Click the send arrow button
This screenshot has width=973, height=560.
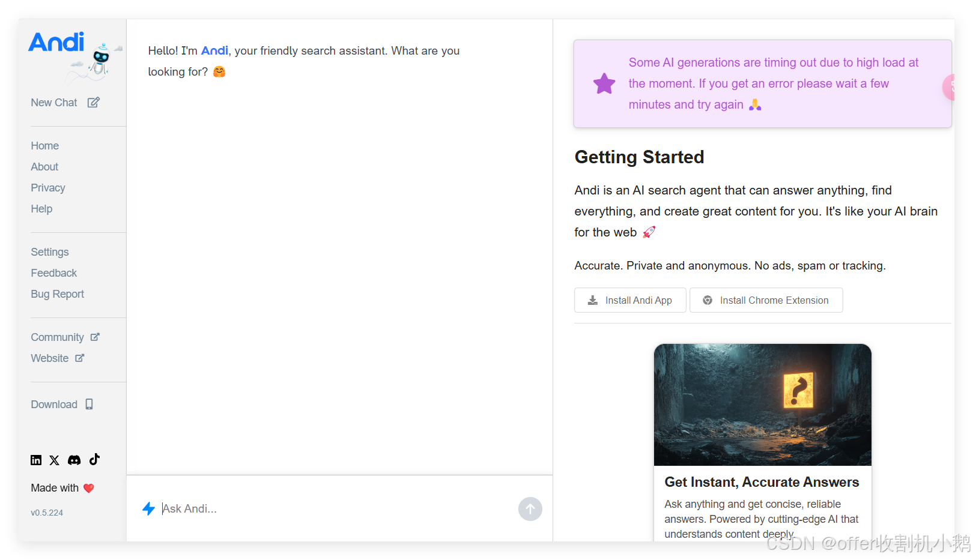point(530,509)
